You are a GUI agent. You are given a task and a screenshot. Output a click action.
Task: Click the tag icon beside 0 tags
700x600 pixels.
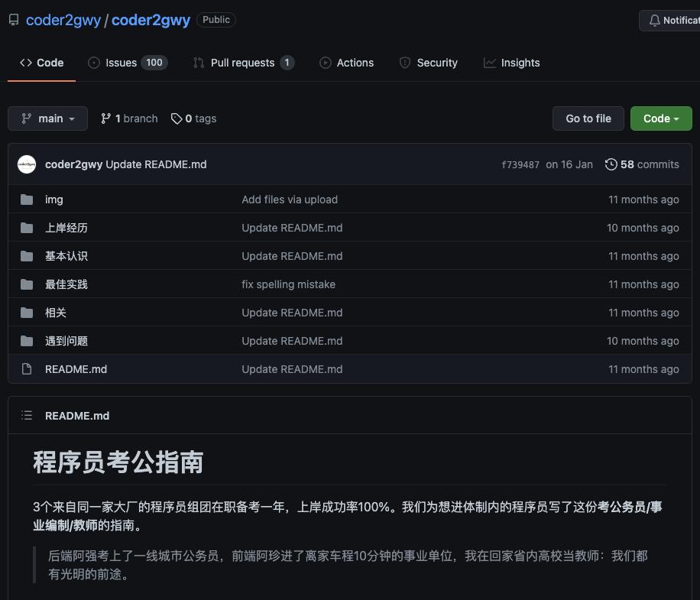177,118
